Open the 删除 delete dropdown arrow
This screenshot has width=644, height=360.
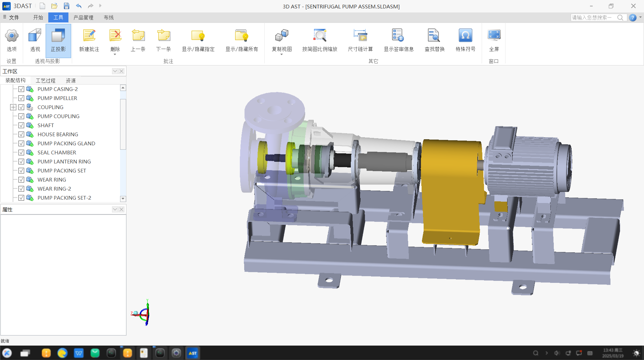[115, 55]
